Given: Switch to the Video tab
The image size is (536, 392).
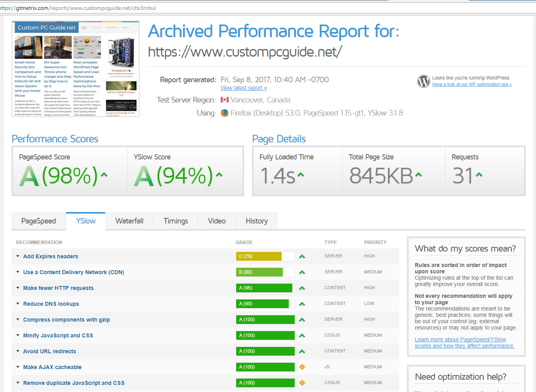Looking at the screenshot, I should (x=217, y=221).
